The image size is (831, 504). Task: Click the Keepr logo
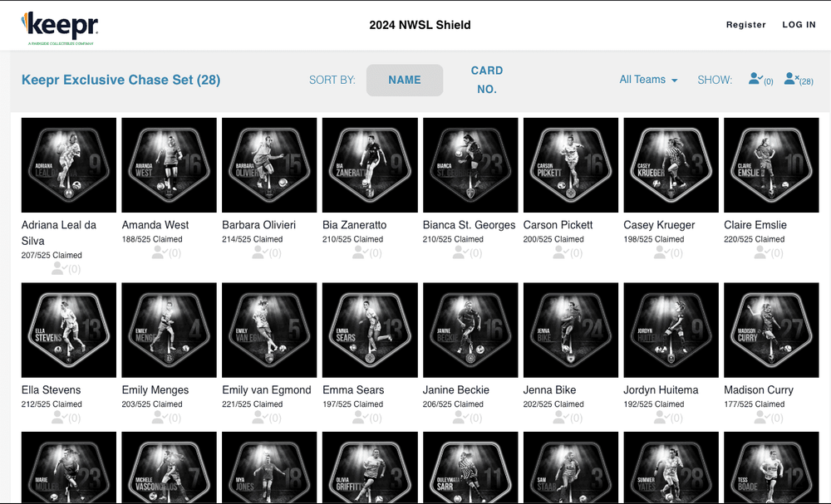tap(59, 27)
